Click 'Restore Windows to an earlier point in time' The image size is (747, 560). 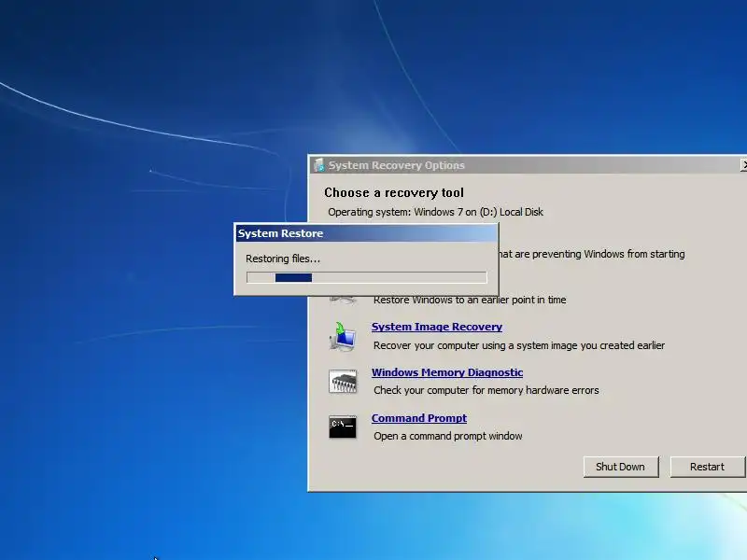(x=470, y=300)
